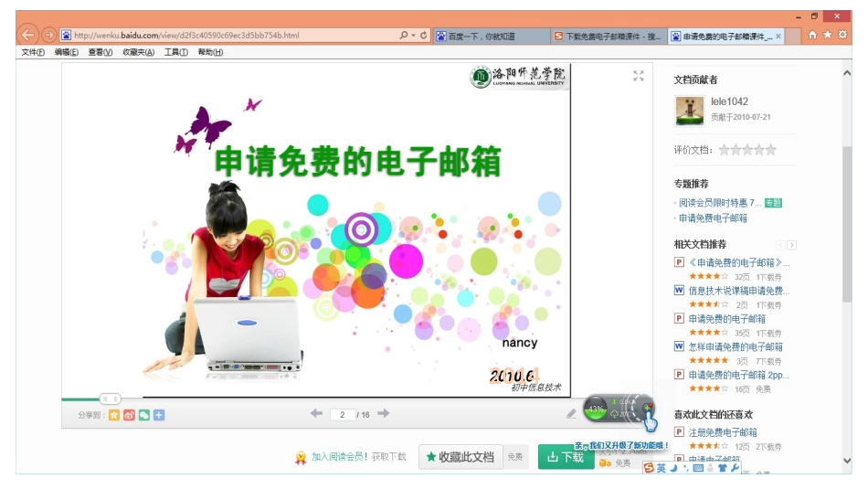Click the vertical scrollbar thumb
The height and width of the screenshot is (489, 868).
(847, 224)
